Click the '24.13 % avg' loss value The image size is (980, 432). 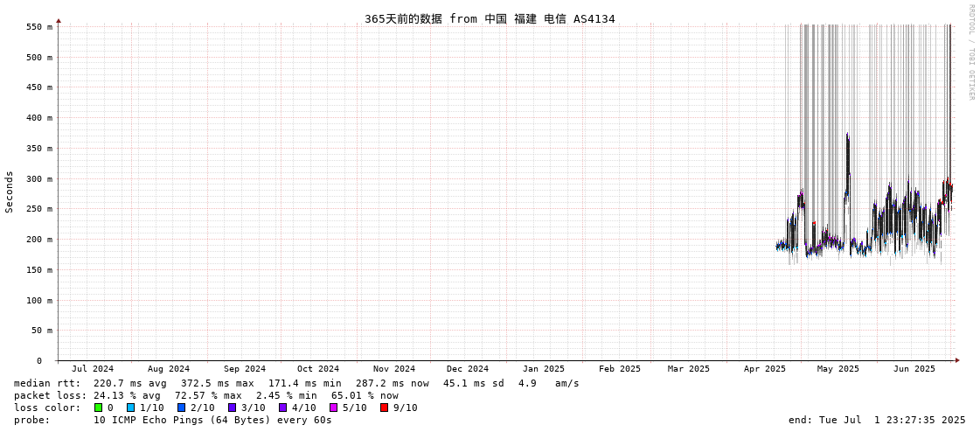128,396
